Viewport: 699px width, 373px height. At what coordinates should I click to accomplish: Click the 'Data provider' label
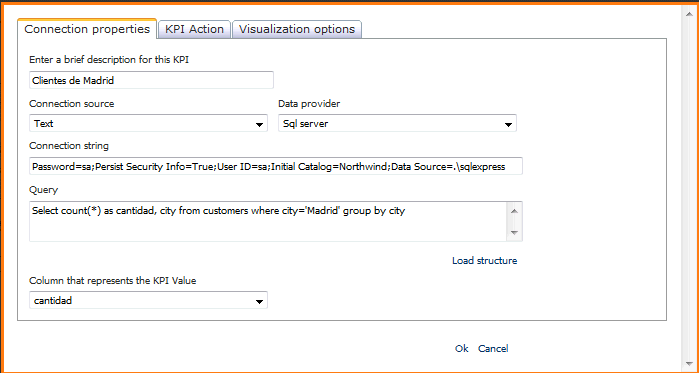(309, 104)
